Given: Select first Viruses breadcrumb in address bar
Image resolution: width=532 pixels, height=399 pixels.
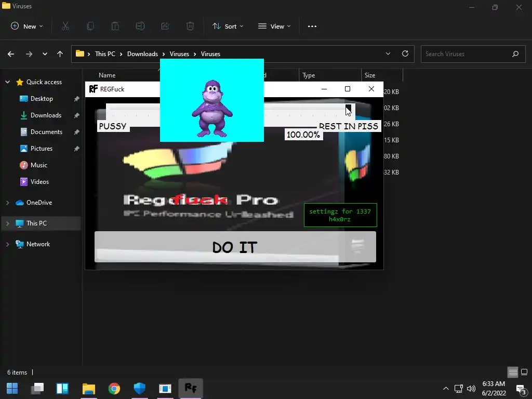Looking at the screenshot, I should (x=179, y=54).
